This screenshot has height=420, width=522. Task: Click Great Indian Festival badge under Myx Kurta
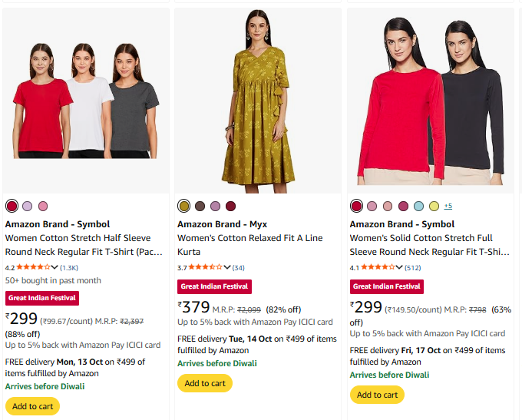pos(213,286)
